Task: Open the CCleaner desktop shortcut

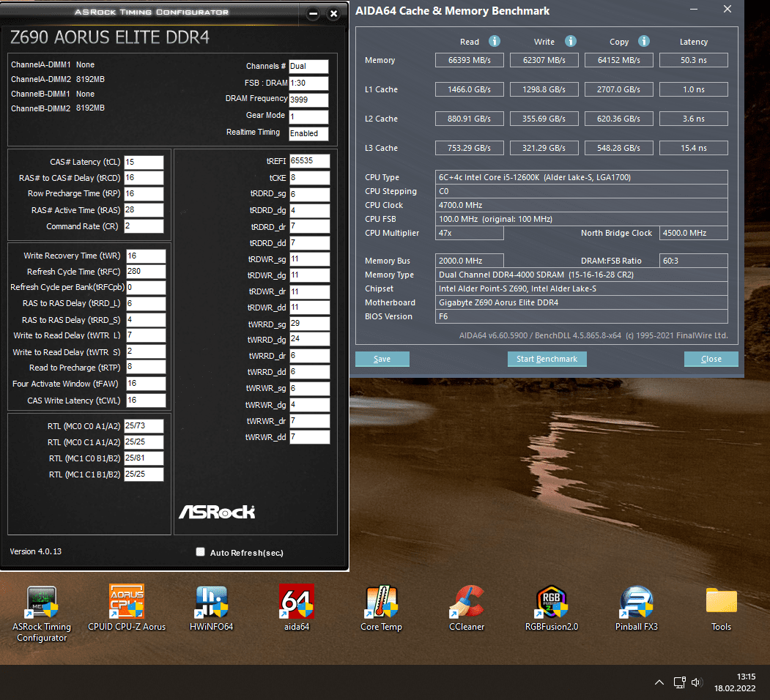Action: (x=467, y=608)
